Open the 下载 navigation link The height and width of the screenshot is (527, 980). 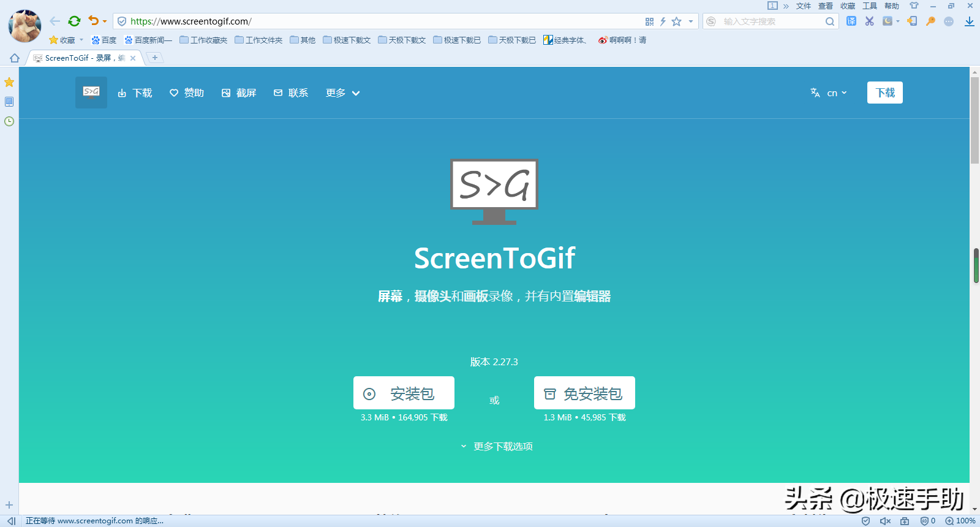tap(135, 93)
